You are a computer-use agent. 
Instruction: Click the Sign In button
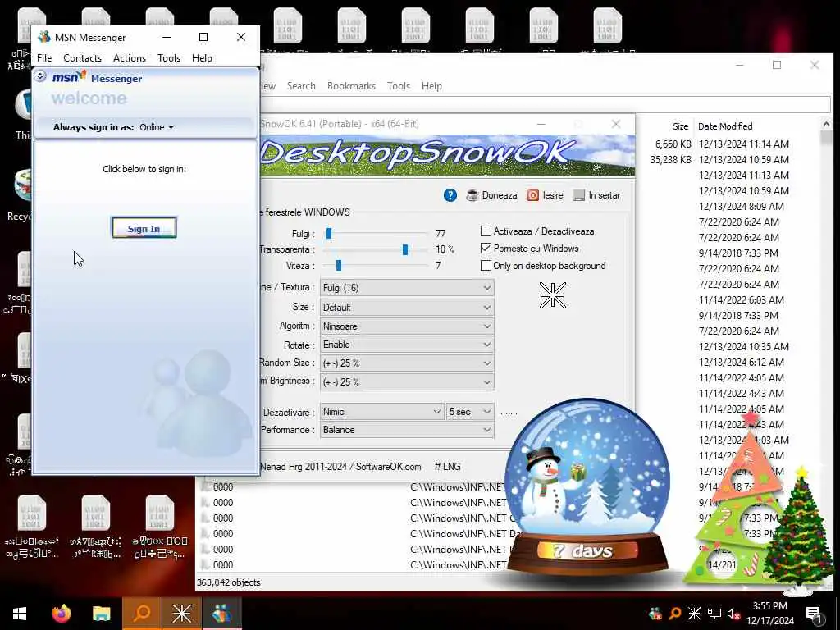tap(144, 229)
